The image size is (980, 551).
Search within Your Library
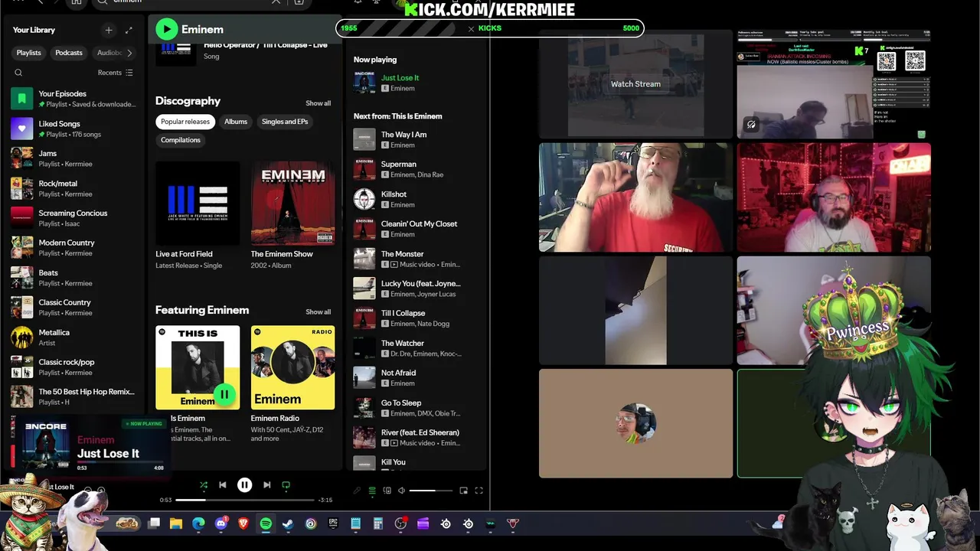click(x=18, y=73)
